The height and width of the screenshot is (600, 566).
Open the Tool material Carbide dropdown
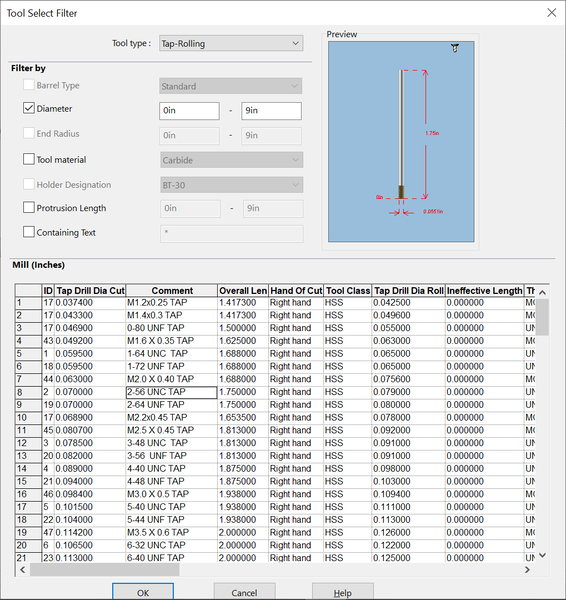[x=232, y=160]
